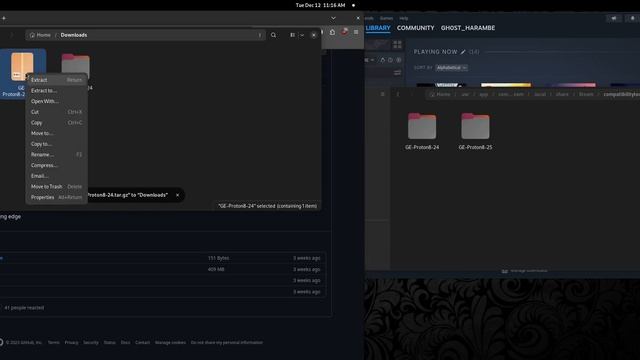
Task: Click the Steam library filter sliders icon
Action: click(397, 73)
